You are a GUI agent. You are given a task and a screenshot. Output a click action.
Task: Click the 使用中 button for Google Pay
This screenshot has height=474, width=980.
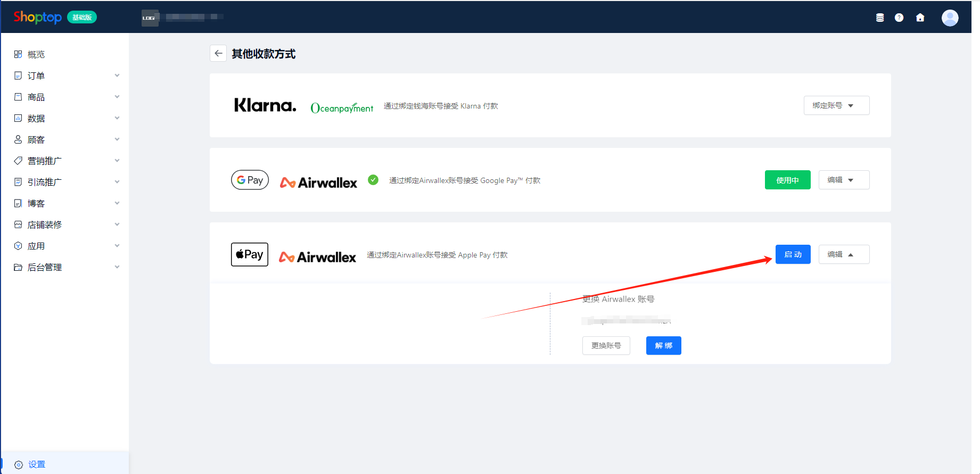tap(787, 180)
